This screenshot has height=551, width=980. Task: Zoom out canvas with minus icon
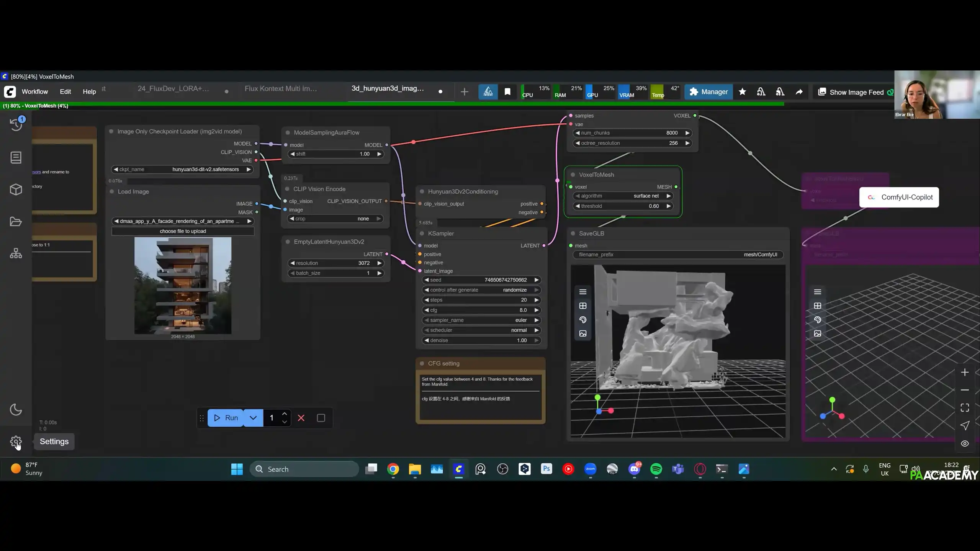pos(964,390)
